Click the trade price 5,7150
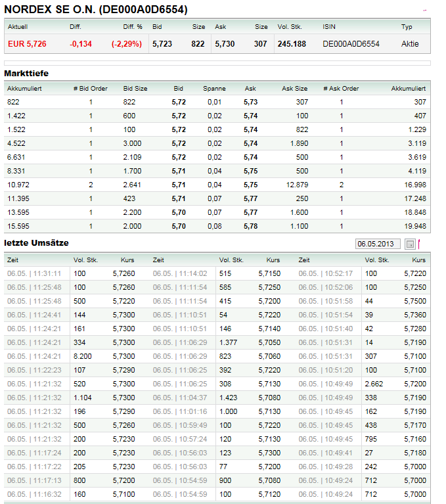This screenshot has height=504, width=446. [x=269, y=273]
